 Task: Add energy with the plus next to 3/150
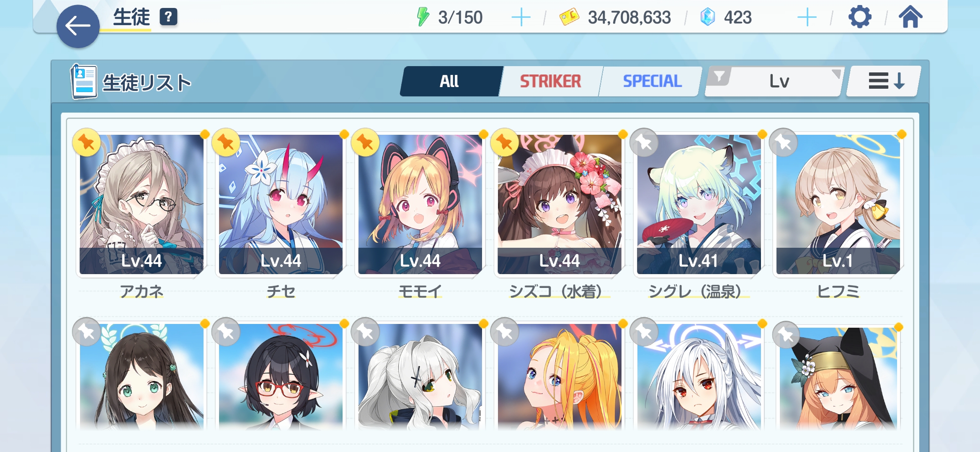(x=521, y=18)
